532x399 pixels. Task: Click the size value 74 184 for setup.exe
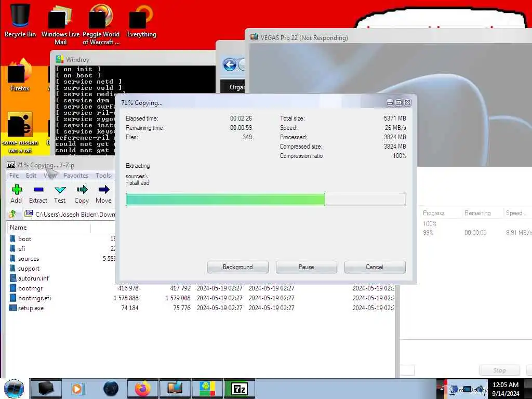click(x=129, y=308)
